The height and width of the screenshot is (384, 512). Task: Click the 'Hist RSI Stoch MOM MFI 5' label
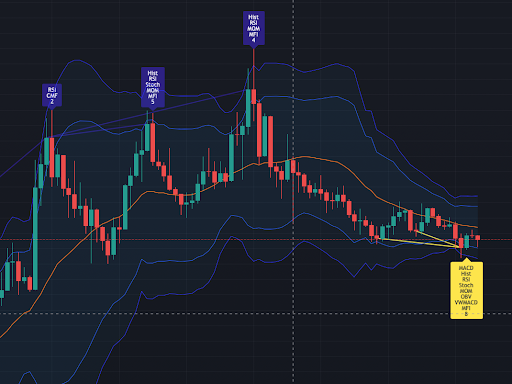(x=153, y=87)
